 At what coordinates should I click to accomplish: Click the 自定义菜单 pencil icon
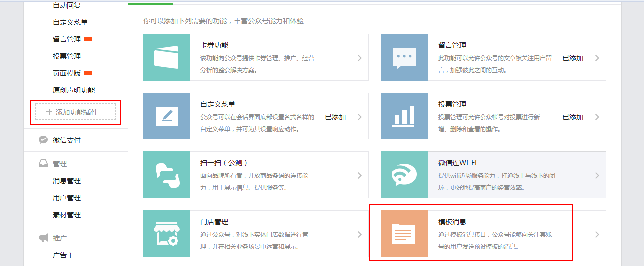166,116
